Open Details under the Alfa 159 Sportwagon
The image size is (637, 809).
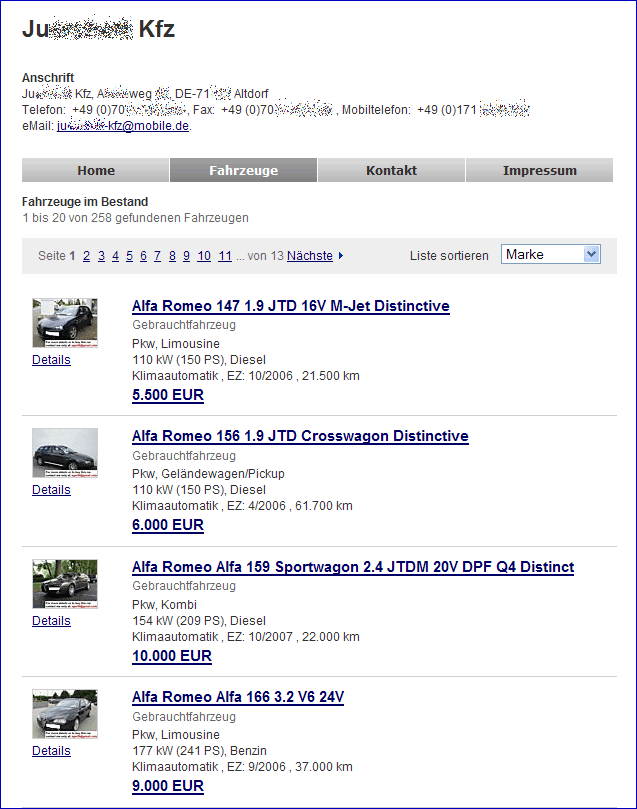coord(51,621)
